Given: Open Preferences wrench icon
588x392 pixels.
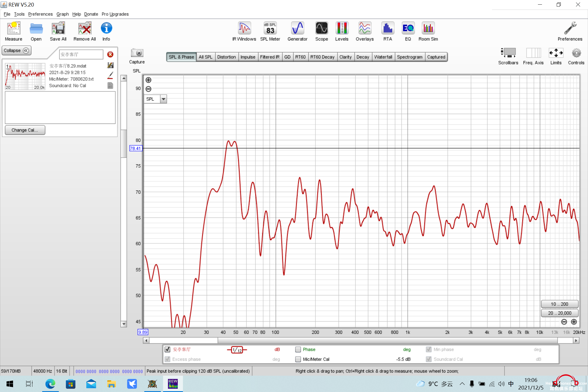Looking at the screenshot, I should pos(570,28).
